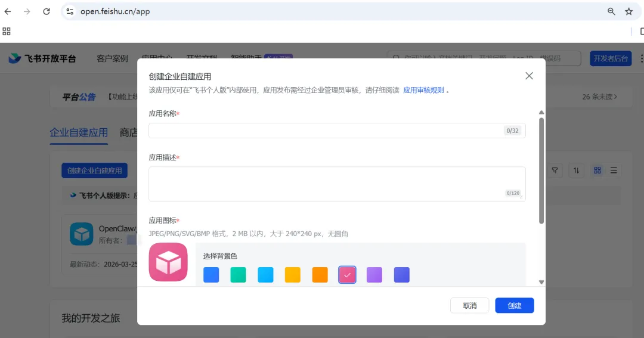
Task: Select the yellow background color swatch
Action: click(x=292, y=275)
